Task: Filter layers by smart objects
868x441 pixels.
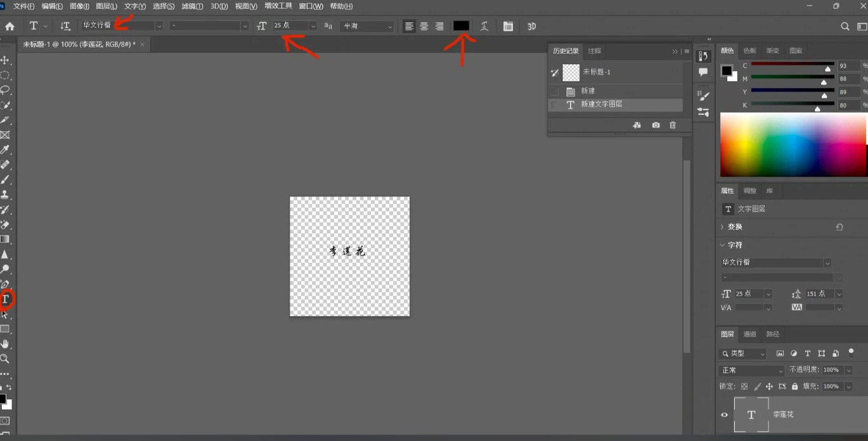Action: click(836, 354)
